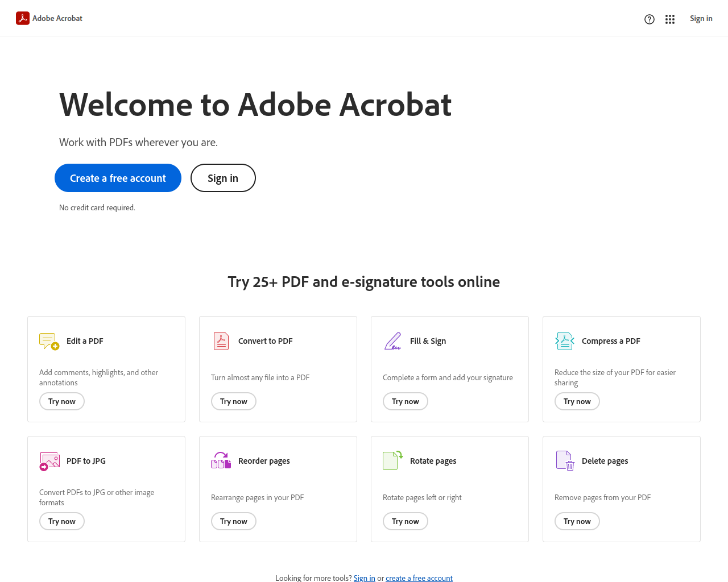Viewport: 728px width, 582px height.
Task: Try now under Delete pages
Action: [577, 521]
